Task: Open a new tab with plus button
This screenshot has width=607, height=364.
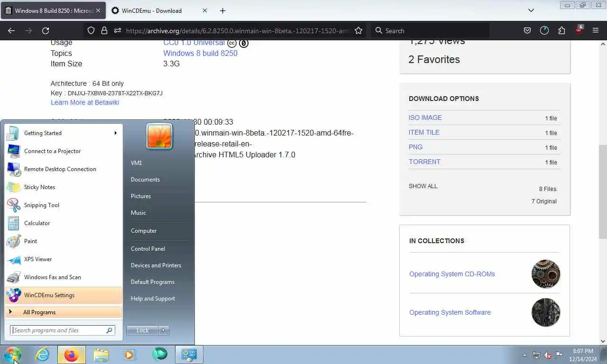Action: 222,10
